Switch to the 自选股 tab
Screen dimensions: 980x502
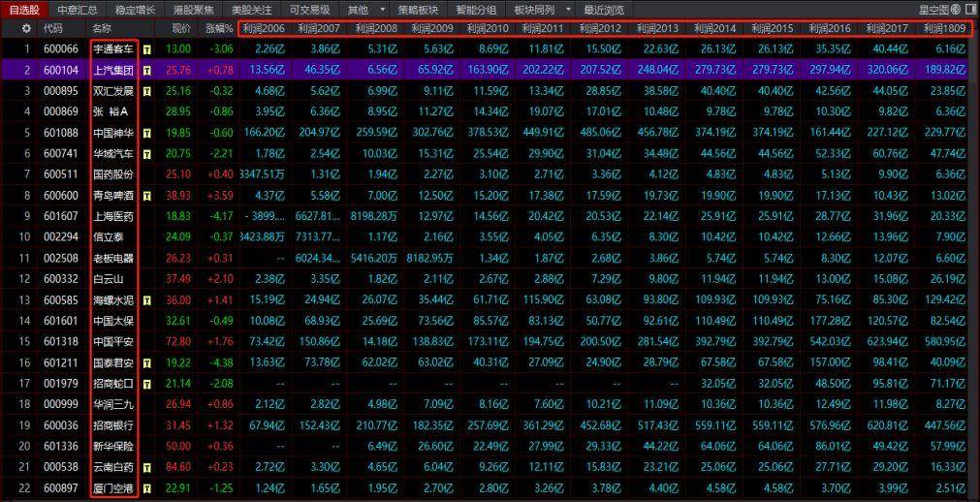(24, 10)
